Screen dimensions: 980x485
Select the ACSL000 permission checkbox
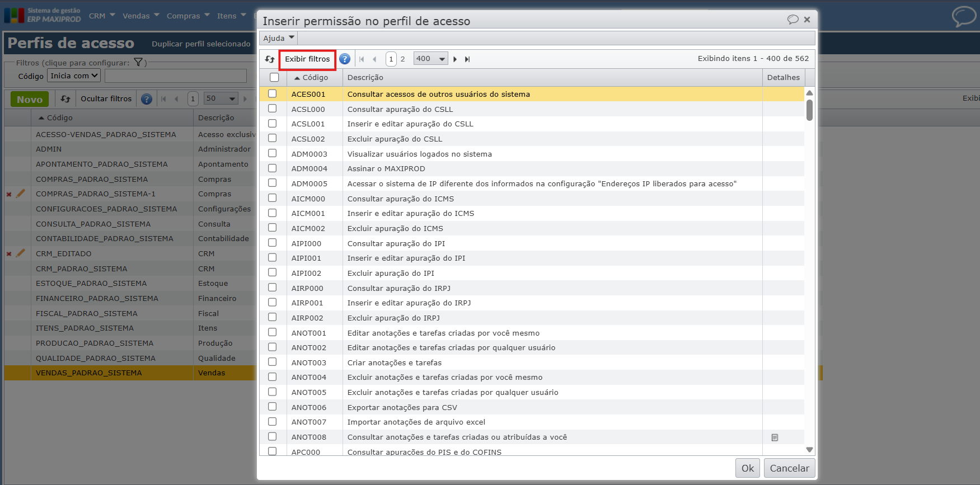[x=273, y=109]
